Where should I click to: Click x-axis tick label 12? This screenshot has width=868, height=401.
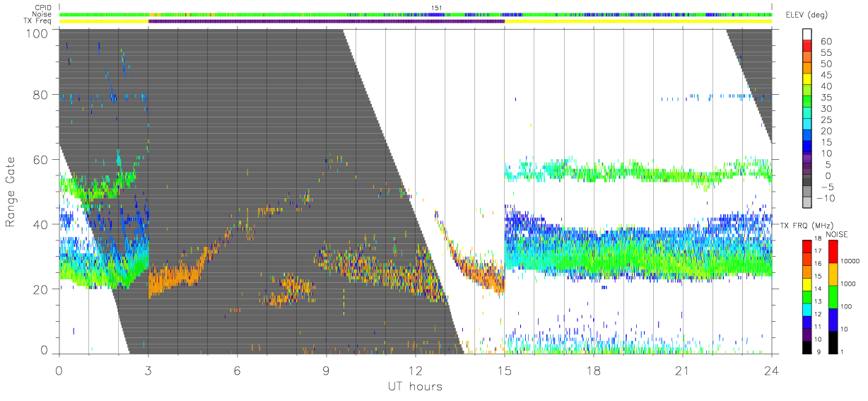pos(416,370)
